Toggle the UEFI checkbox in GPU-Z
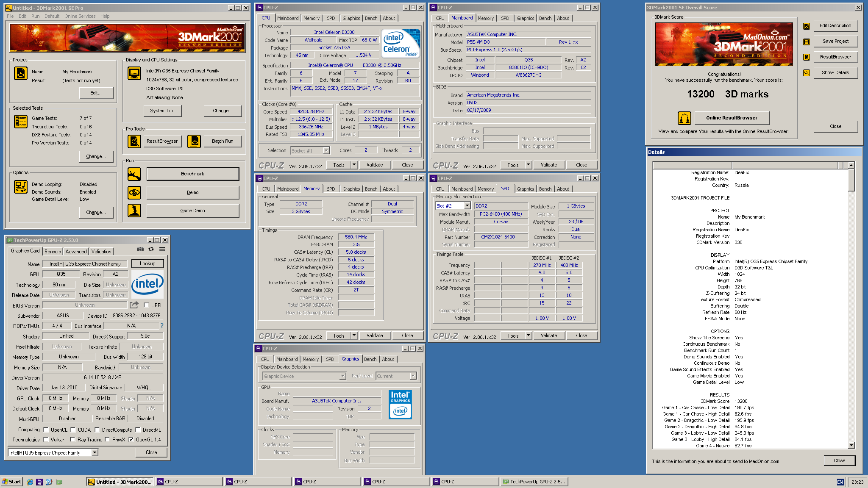The height and width of the screenshot is (488, 868). (x=146, y=305)
